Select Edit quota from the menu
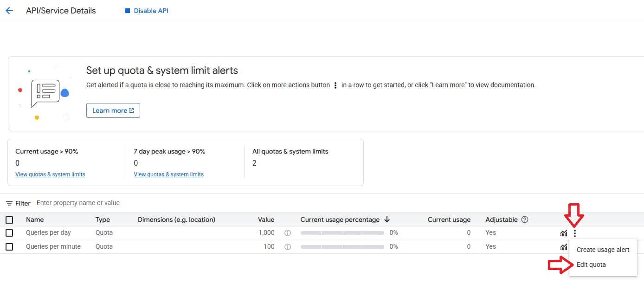 click(591, 264)
